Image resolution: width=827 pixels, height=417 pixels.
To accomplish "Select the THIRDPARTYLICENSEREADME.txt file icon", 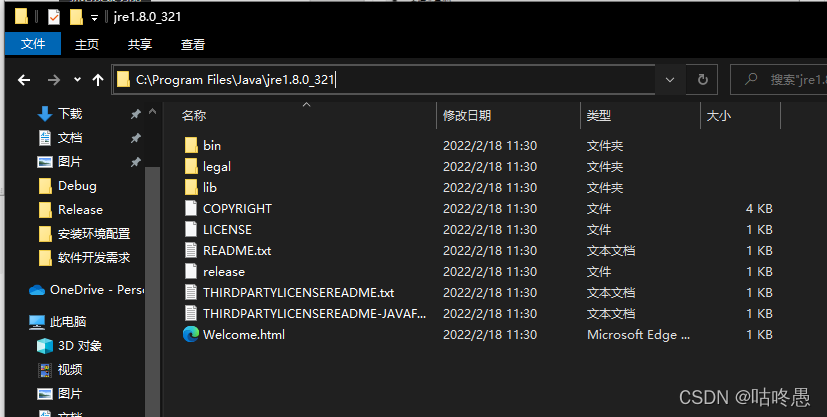I will pyautogui.click(x=191, y=293).
